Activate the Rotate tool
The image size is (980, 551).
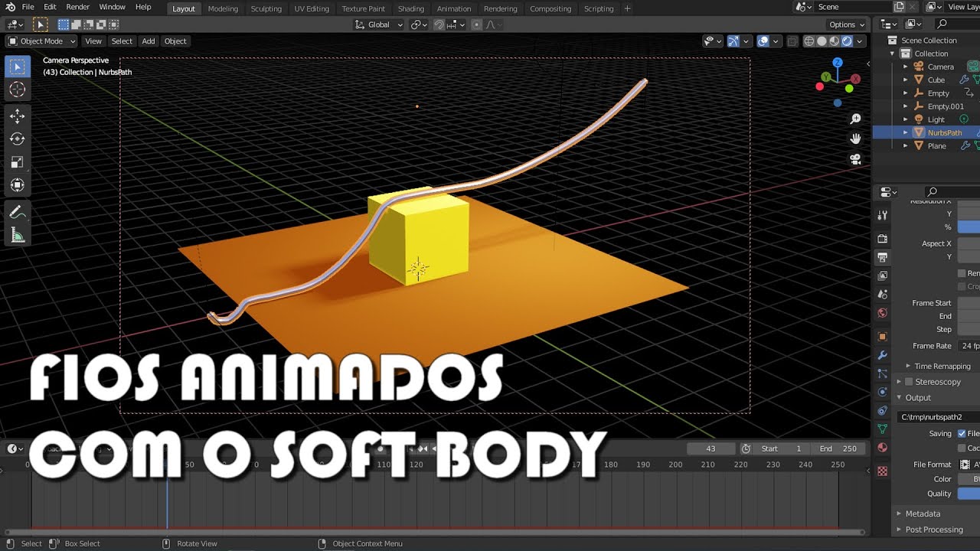(17, 139)
